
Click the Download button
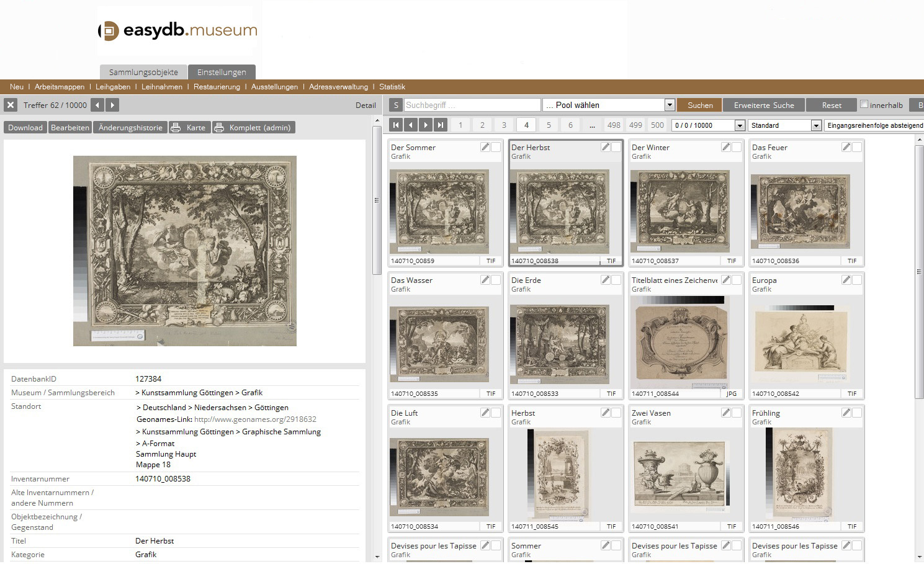(25, 127)
